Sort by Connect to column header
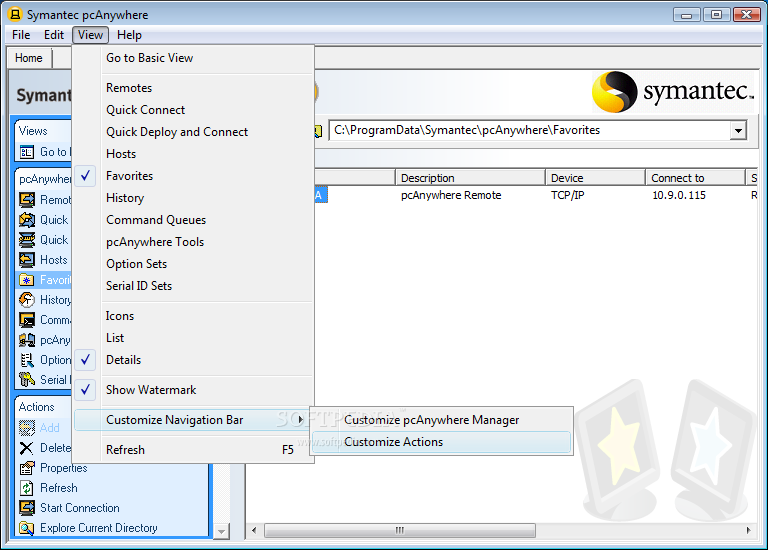 click(x=696, y=178)
